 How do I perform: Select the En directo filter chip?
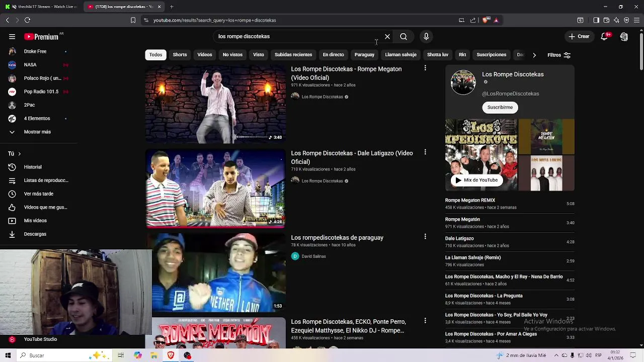coord(333,55)
